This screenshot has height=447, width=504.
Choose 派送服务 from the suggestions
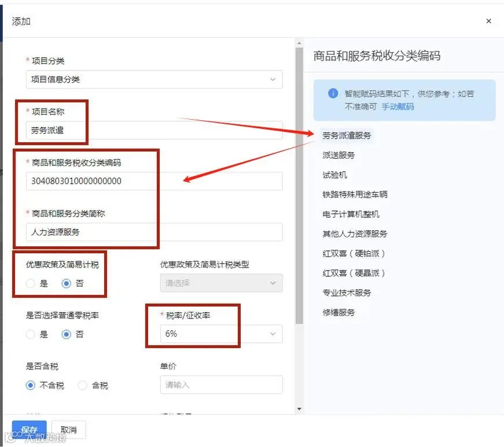click(x=339, y=155)
